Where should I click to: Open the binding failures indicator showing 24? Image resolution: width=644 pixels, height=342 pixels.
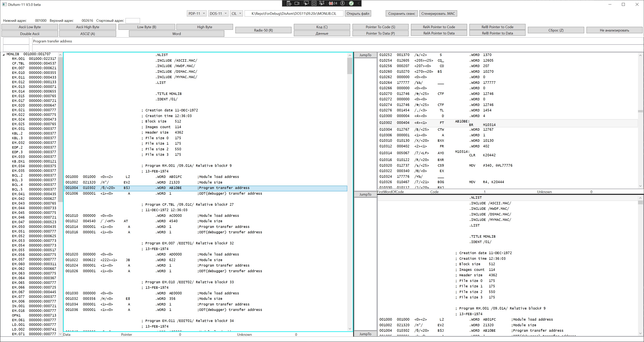coord(333,3)
